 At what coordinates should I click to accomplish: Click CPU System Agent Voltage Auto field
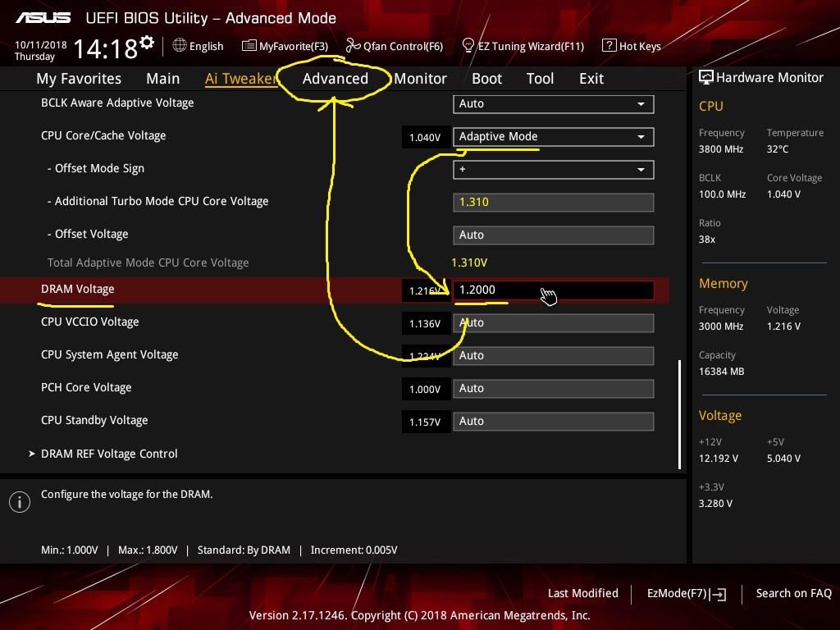click(x=553, y=356)
